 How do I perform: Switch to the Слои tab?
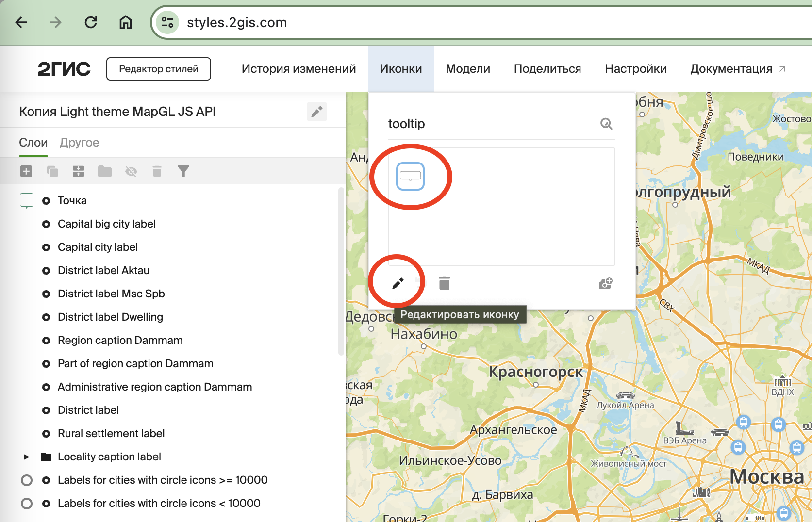pyautogui.click(x=33, y=143)
